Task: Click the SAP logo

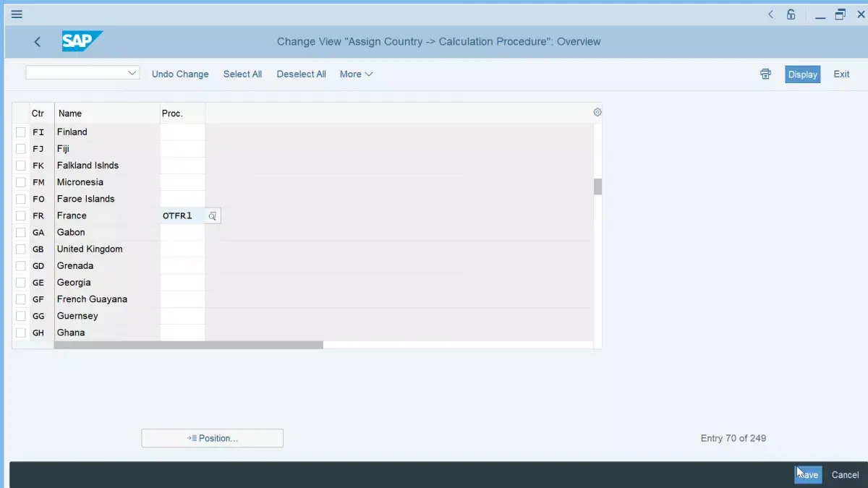Action: [82, 41]
